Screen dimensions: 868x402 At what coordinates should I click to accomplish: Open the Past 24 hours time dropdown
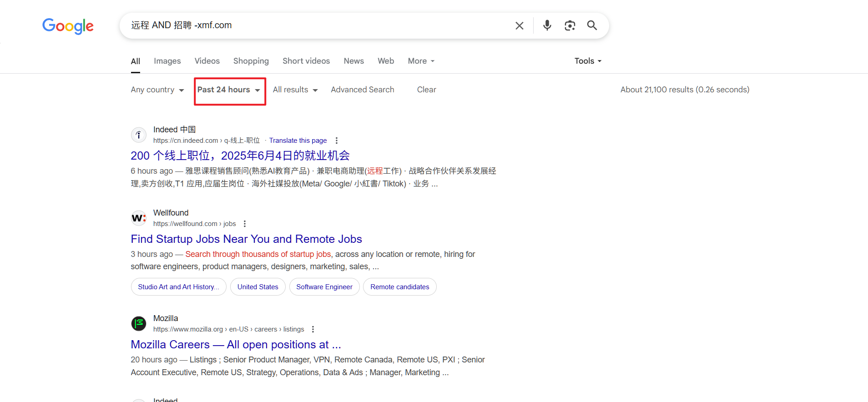[229, 90]
